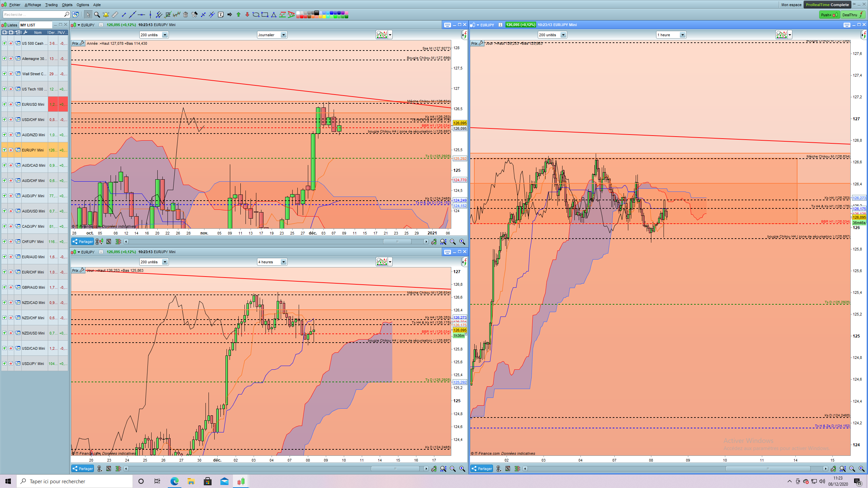Click the DealThru button
This screenshot has width=868, height=488.
point(852,15)
